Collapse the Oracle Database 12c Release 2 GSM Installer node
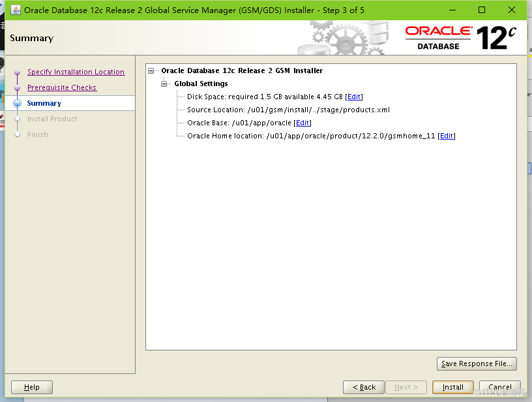The height and width of the screenshot is (402, 532). tap(151, 70)
